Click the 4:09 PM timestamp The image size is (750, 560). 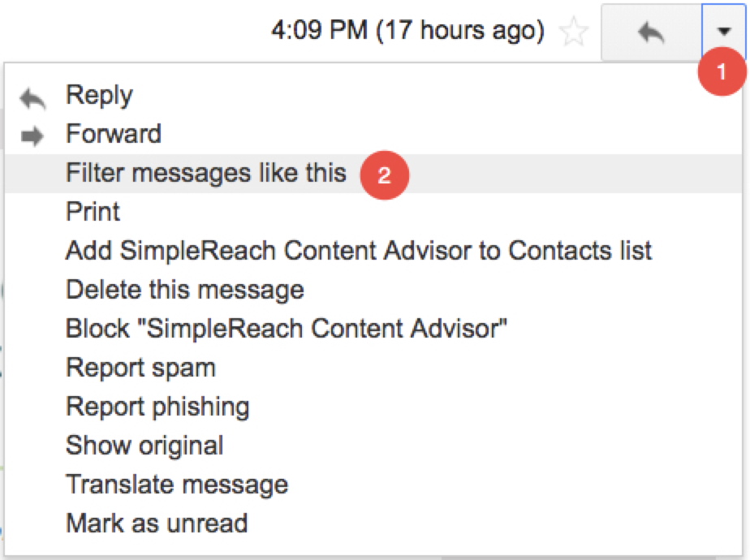(x=407, y=32)
